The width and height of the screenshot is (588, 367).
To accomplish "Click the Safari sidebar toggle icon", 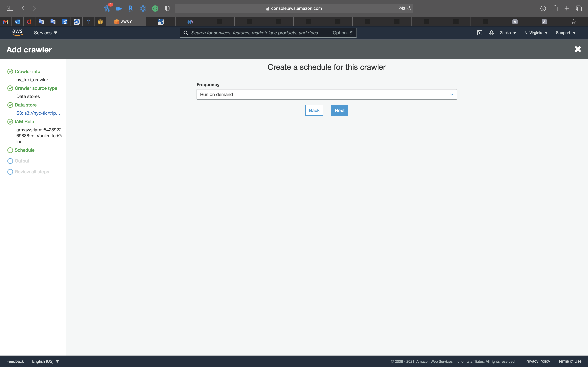I will tap(10, 9).
